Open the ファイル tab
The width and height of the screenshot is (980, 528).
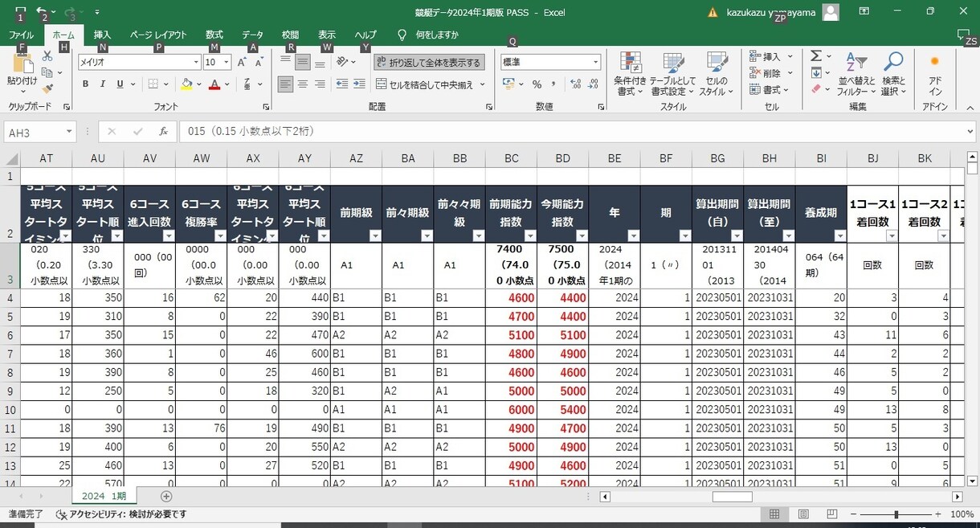[x=21, y=35]
